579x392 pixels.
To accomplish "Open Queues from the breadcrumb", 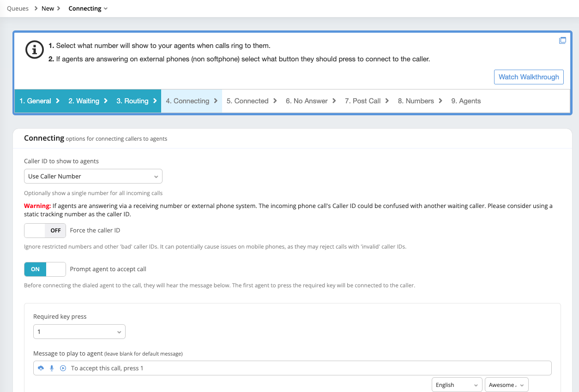I will tap(18, 8).
